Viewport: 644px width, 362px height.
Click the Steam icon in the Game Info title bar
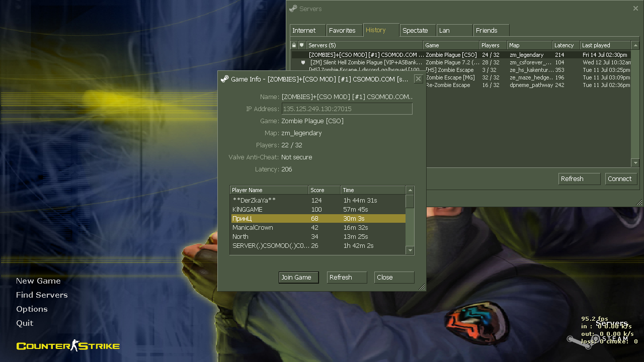click(224, 79)
